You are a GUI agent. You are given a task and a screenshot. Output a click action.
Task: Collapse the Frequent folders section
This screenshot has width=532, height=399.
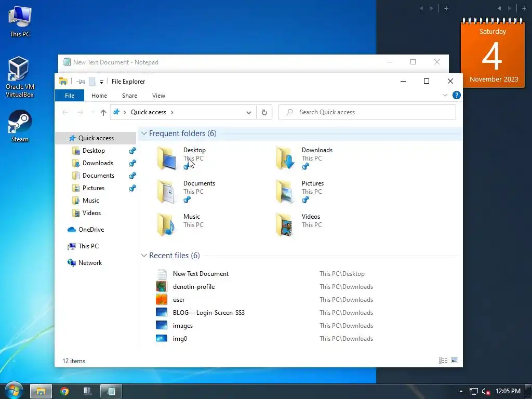pos(144,134)
